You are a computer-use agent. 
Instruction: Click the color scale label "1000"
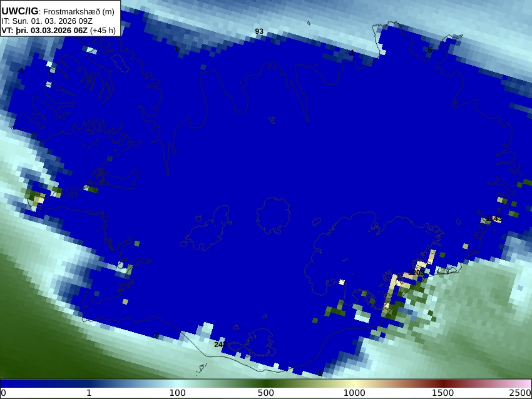point(354,393)
